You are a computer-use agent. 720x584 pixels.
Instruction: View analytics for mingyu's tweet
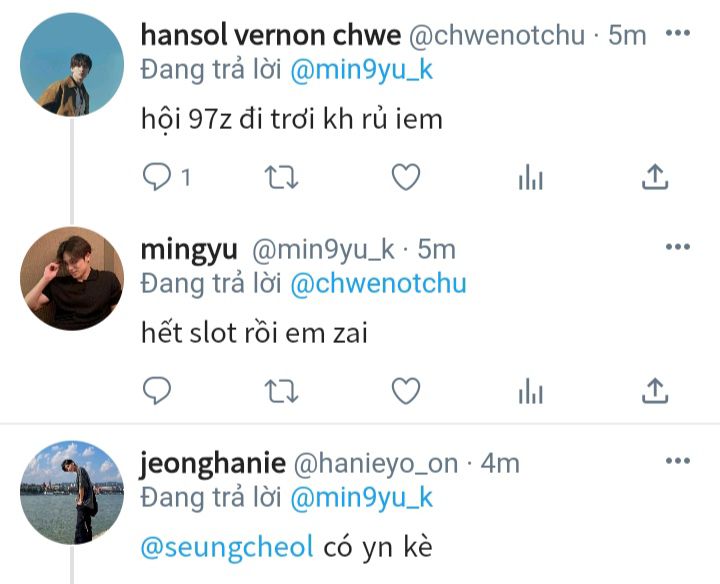[531, 391]
